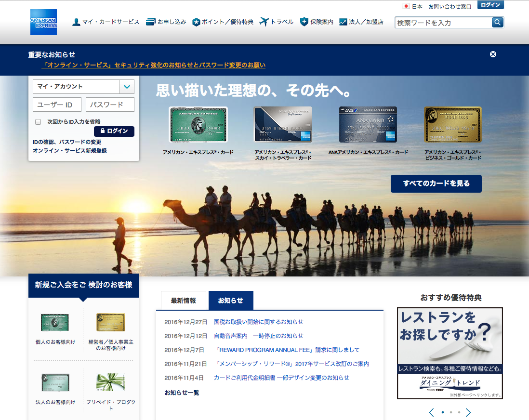
Task: Click the magnifier search button
Action: 497,23
